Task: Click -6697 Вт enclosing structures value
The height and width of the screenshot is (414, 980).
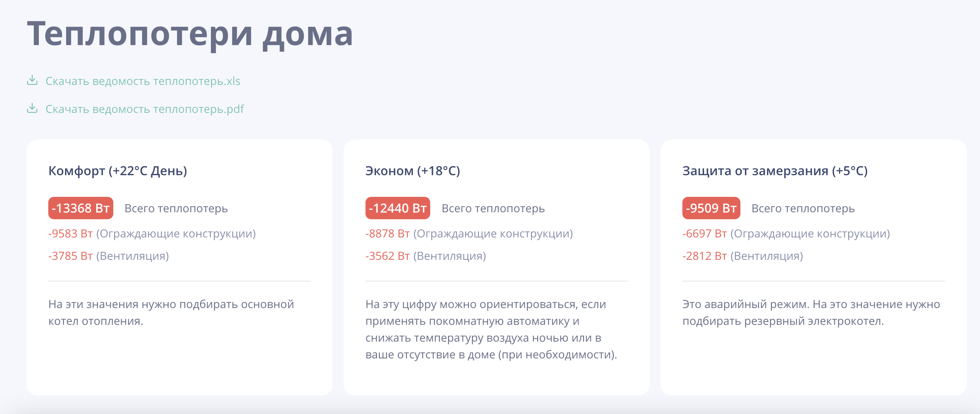Action: tap(704, 234)
